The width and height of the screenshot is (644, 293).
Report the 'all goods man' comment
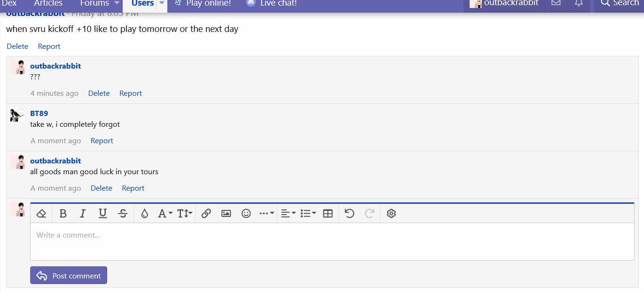(133, 188)
